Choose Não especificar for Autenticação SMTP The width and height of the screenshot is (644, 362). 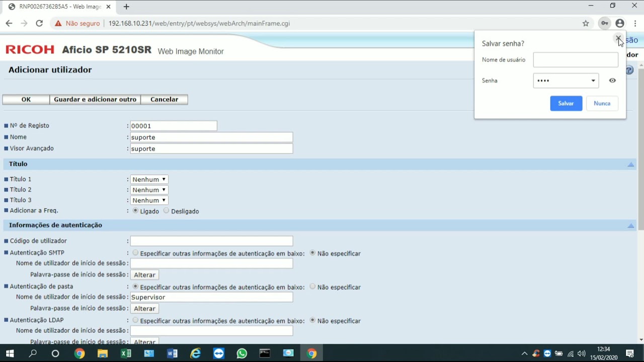click(x=312, y=253)
